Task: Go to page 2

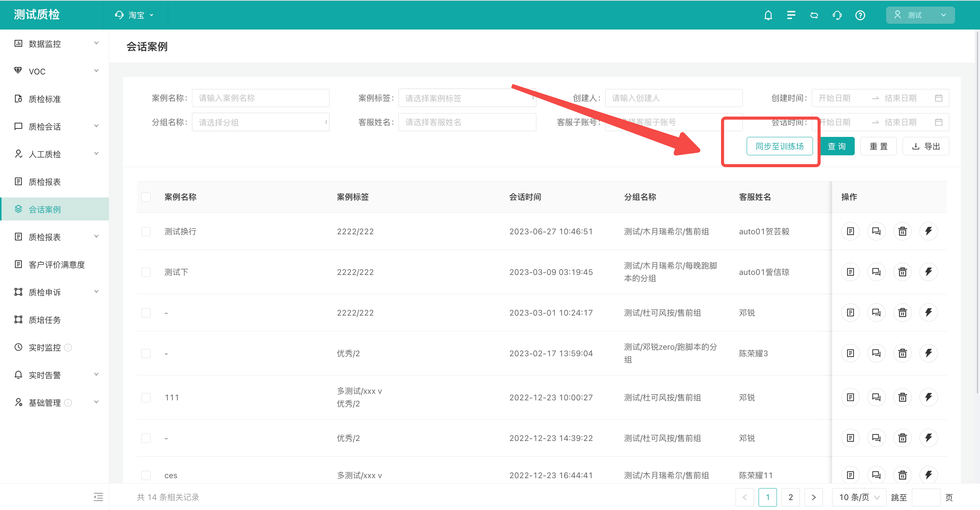Action: click(x=791, y=497)
